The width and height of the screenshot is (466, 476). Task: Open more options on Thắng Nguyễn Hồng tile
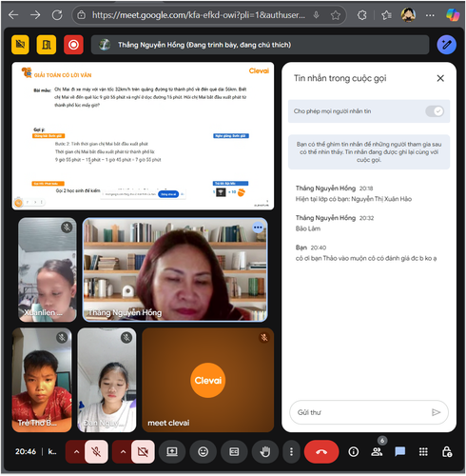click(258, 228)
